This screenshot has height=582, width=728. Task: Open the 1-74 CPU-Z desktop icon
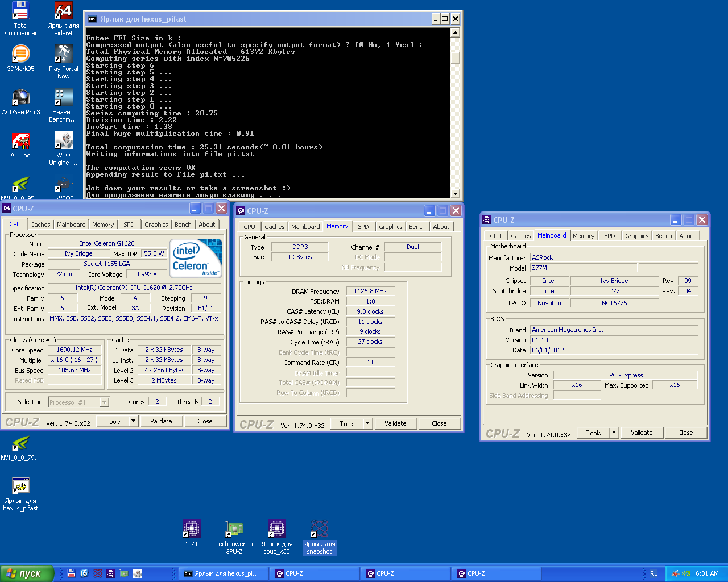[191, 533]
